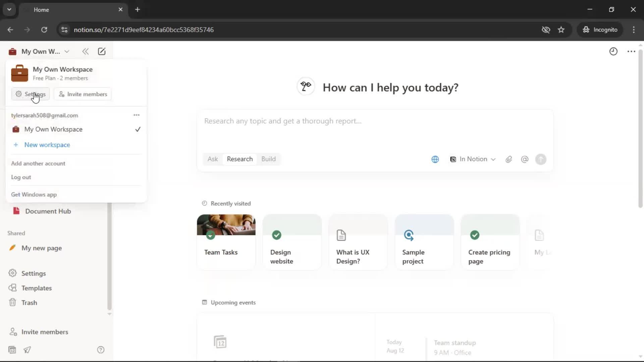This screenshot has height=362, width=644.
Task: Select My Own Workspace in account list
Action: (x=76, y=129)
